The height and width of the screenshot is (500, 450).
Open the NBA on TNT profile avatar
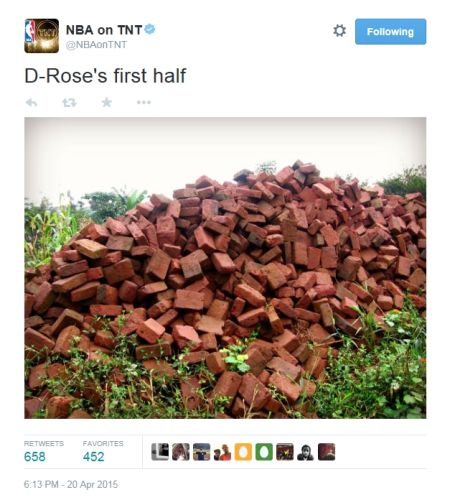[42, 36]
